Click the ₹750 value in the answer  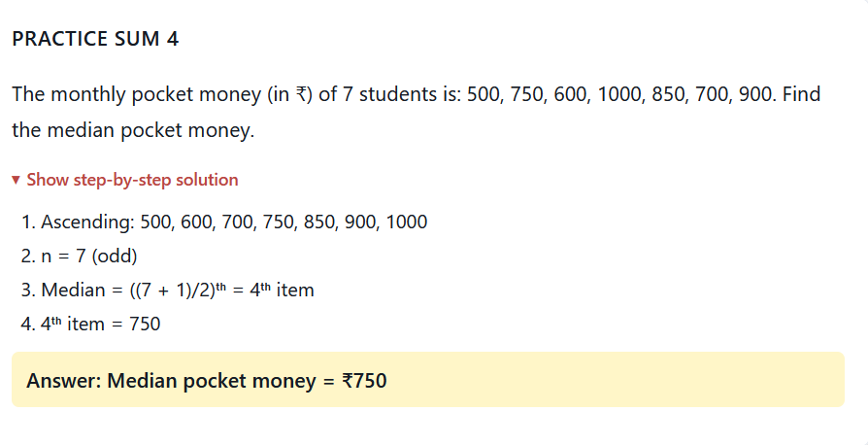coord(364,381)
